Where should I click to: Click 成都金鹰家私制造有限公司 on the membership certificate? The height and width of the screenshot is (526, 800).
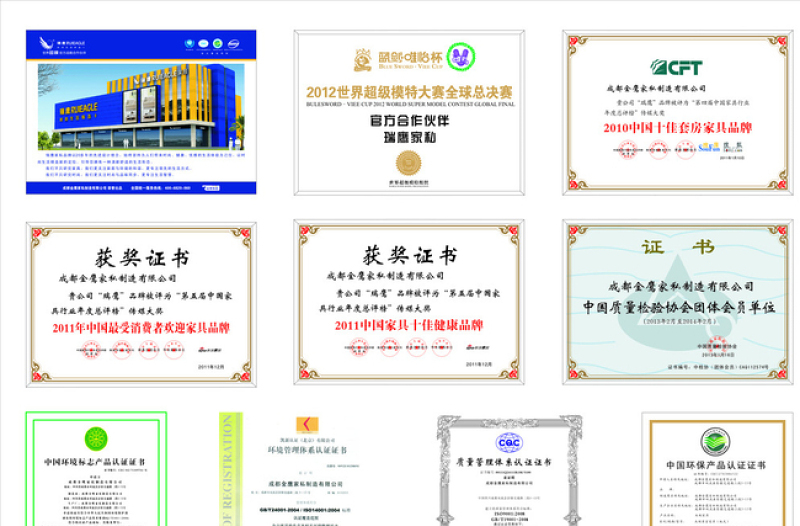pyautogui.click(x=681, y=286)
